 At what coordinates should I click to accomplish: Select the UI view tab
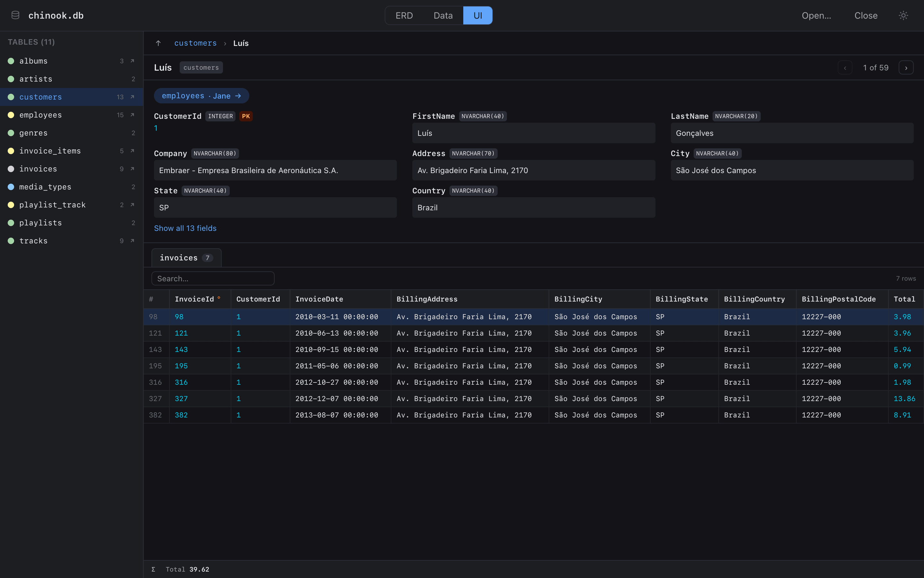point(478,15)
